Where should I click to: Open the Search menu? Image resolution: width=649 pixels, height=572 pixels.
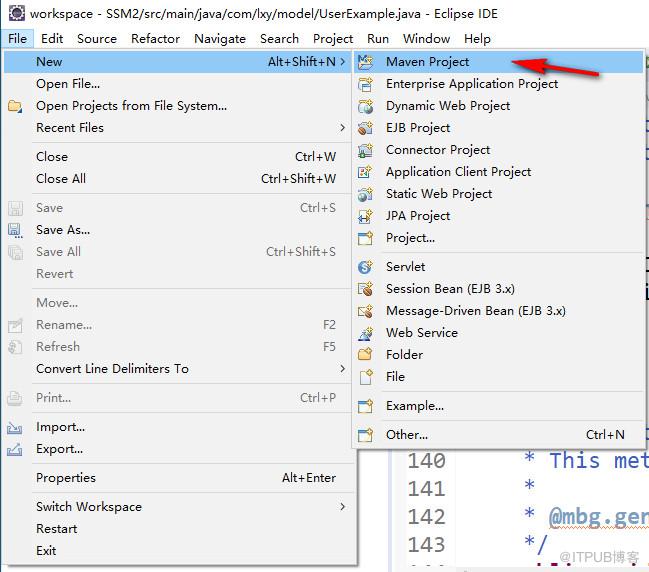click(279, 38)
